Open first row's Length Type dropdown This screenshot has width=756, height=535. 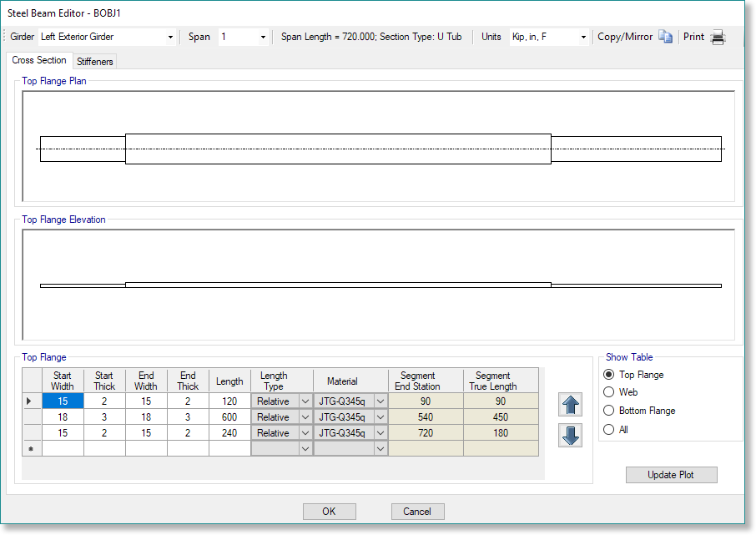pyautogui.click(x=305, y=401)
